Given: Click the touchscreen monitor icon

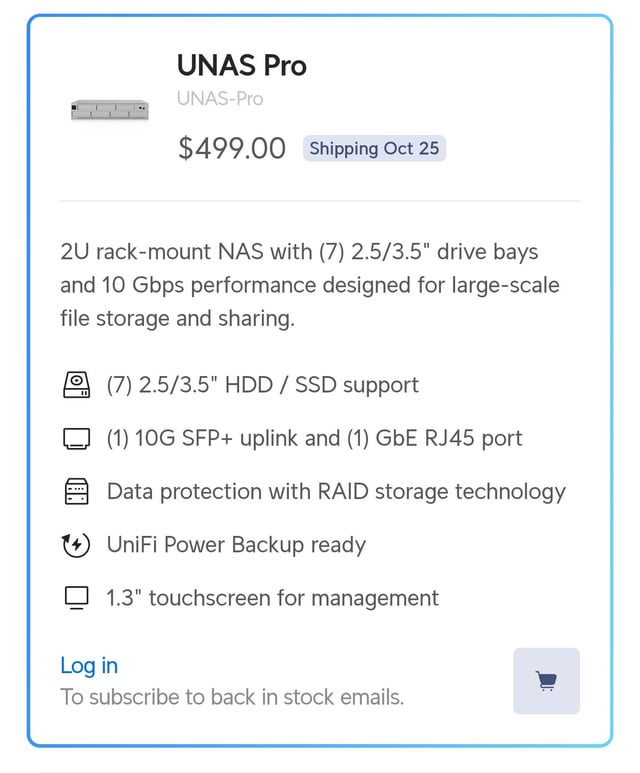Looking at the screenshot, I should (77, 598).
